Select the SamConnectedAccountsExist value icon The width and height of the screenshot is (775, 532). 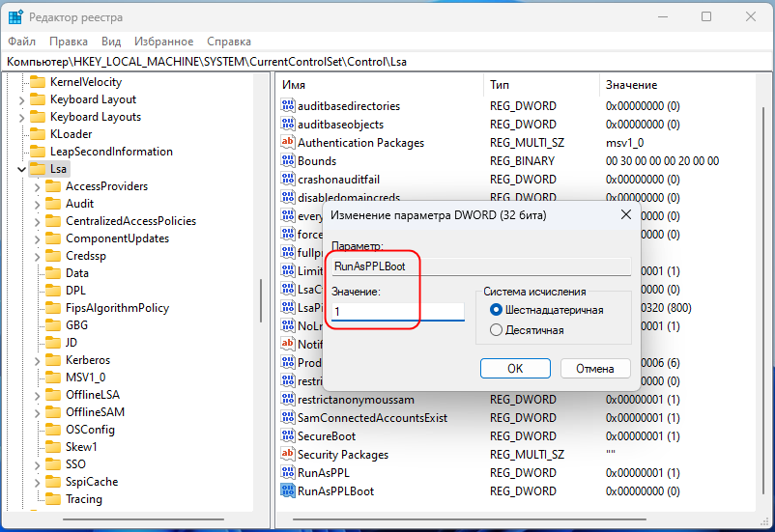coord(288,417)
